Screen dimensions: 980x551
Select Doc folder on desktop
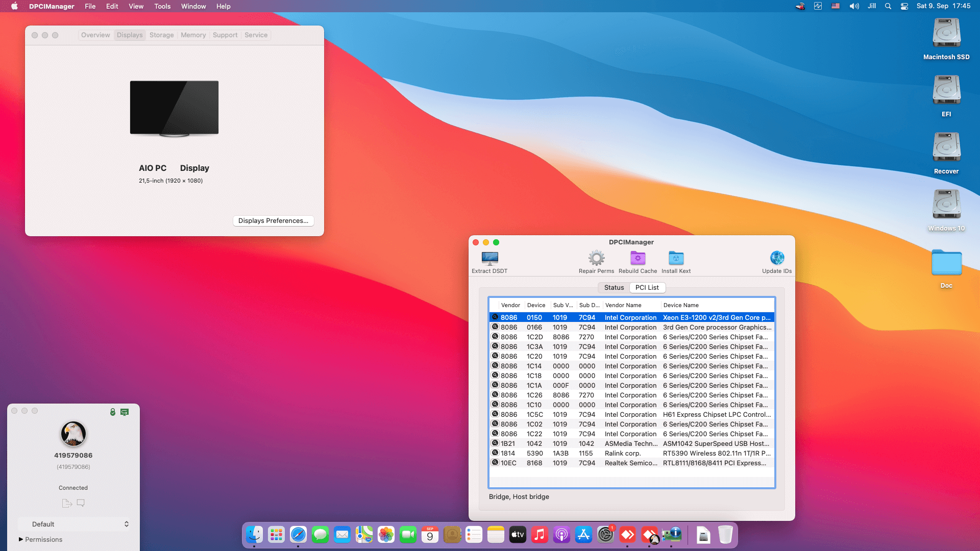pyautogui.click(x=946, y=263)
